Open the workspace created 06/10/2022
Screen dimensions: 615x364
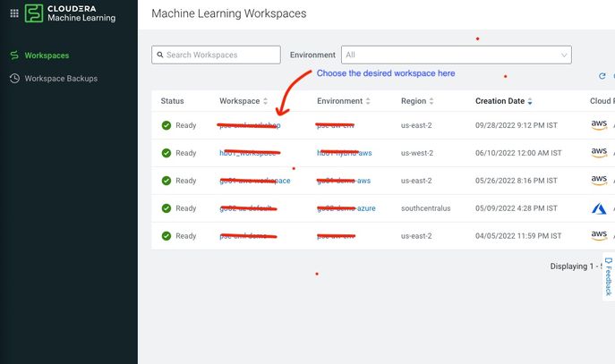tap(250, 153)
